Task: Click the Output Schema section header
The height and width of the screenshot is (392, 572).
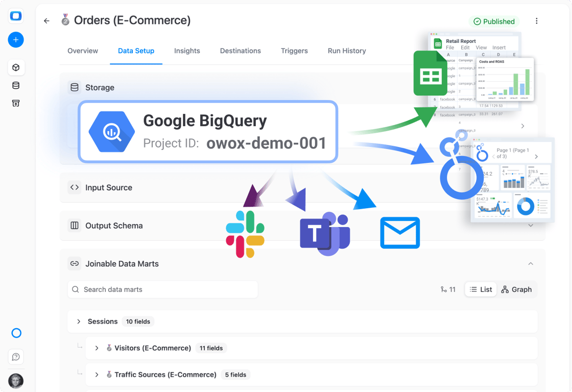Action: point(302,226)
